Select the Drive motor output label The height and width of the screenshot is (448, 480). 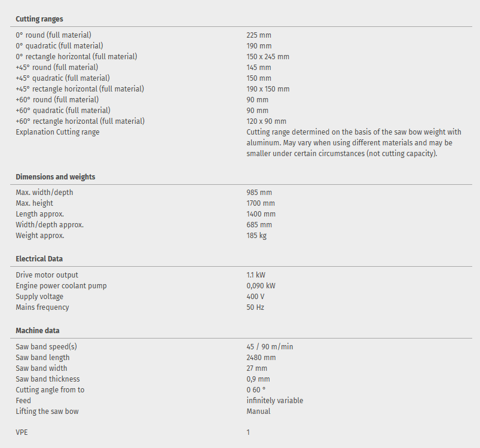[x=47, y=275]
